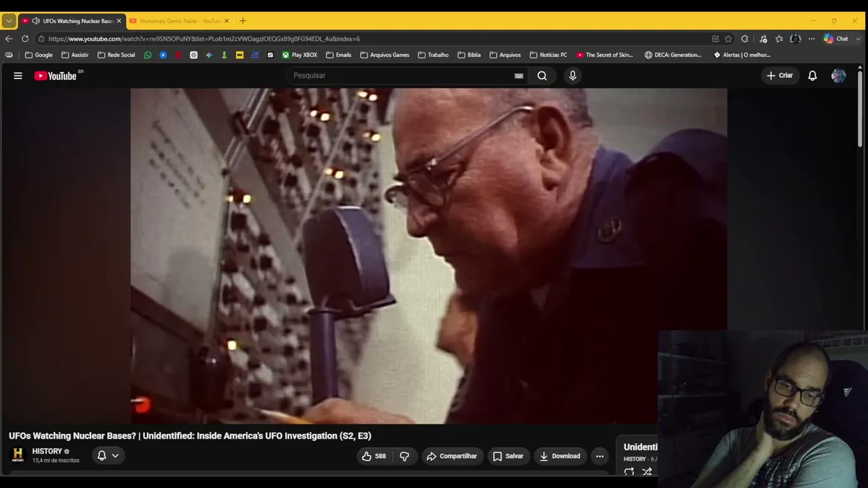The width and height of the screenshot is (868, 488).
Task: Open the HISTORY channel avatar
Action: click(18, 455)
